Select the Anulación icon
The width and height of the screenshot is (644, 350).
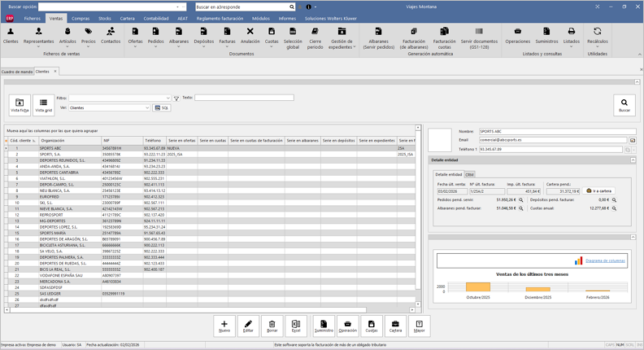click(250, 36)
